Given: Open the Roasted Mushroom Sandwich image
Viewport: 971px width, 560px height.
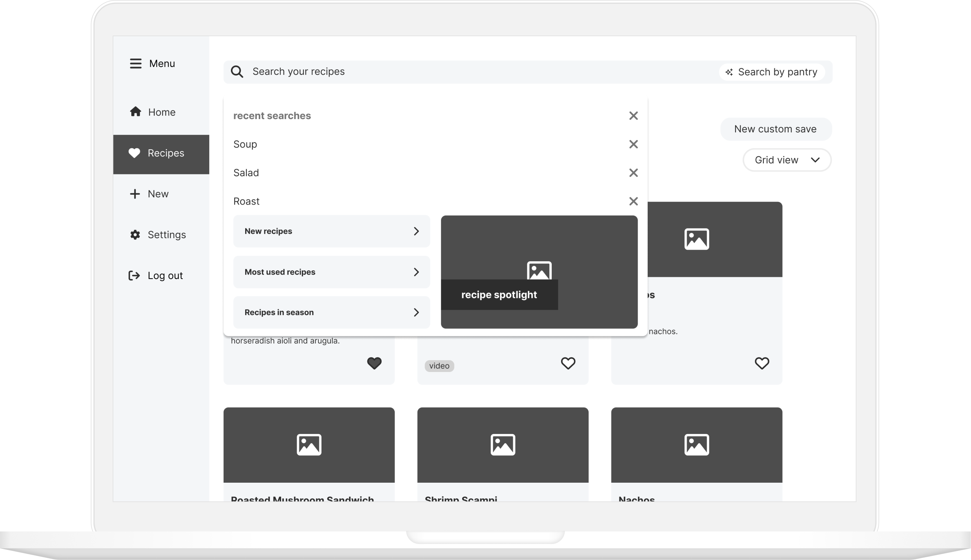Looking at the screenshot, I should 309,445.
